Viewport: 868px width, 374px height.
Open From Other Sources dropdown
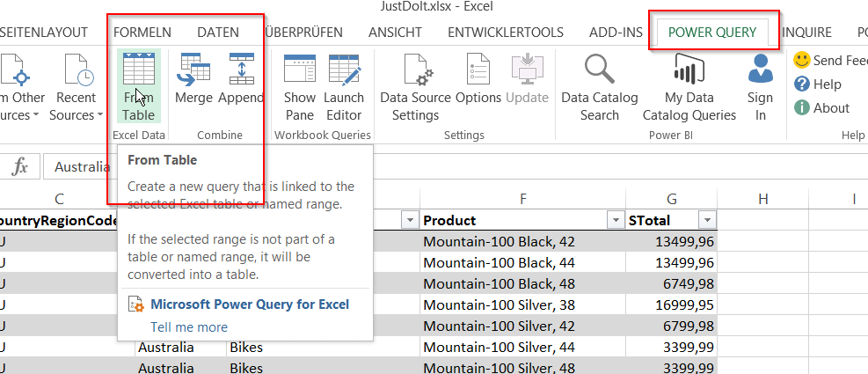tap(21, 89)
